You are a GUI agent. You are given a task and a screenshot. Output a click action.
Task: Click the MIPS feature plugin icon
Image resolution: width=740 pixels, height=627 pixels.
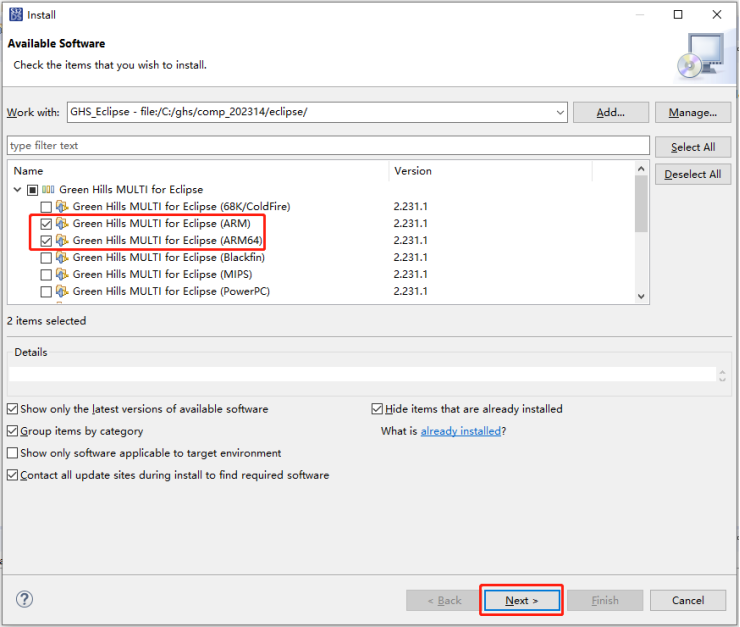click(62, 274)
